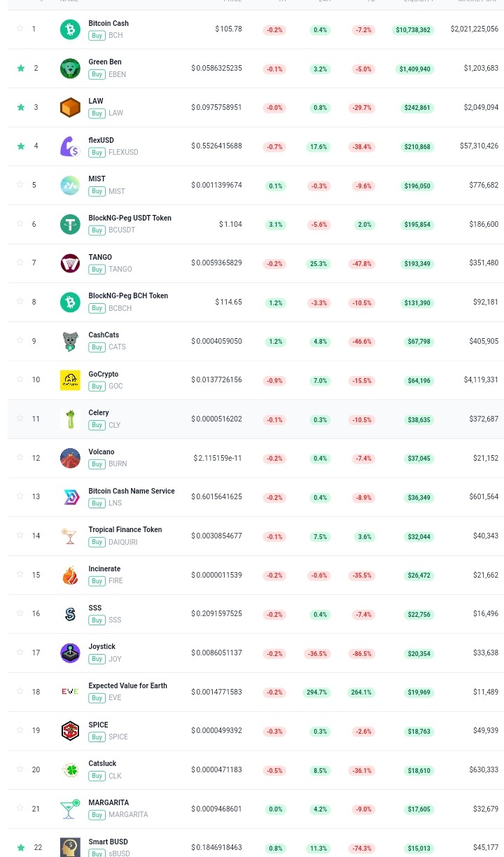
Task: Open the CashCats cat icon
Action: click(x=70, y=341)
